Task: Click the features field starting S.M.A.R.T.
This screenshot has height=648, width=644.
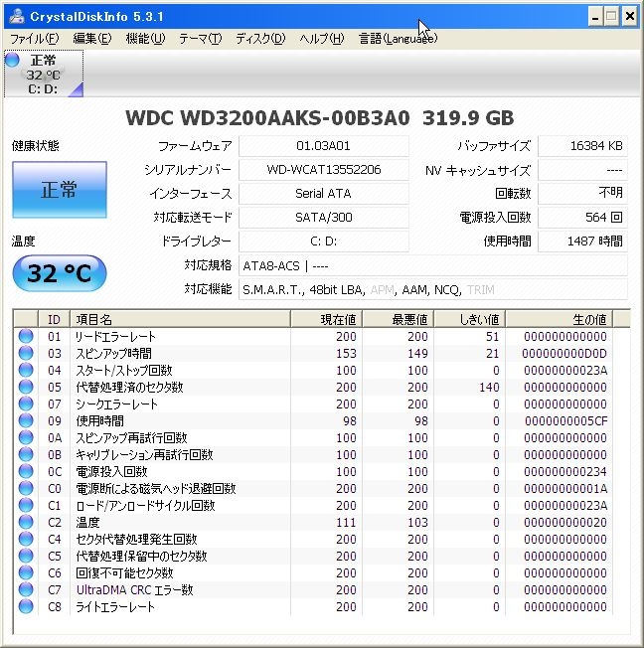Action: coord(433,289)
